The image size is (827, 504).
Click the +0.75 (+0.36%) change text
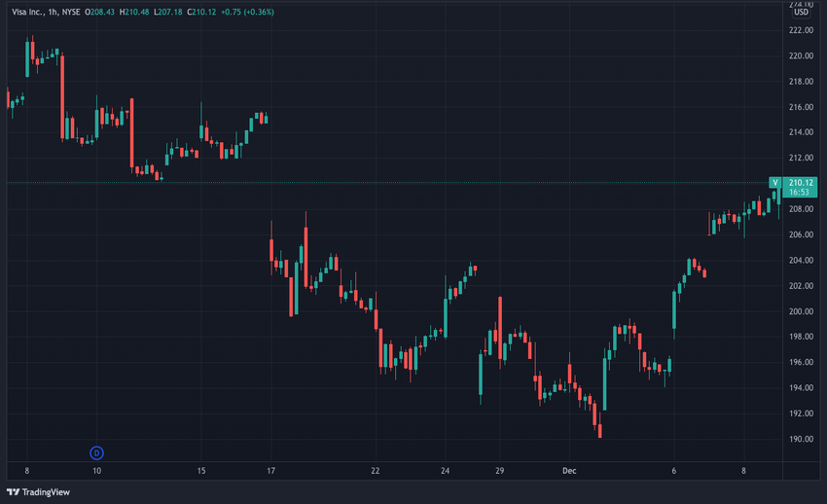(247, 12)
